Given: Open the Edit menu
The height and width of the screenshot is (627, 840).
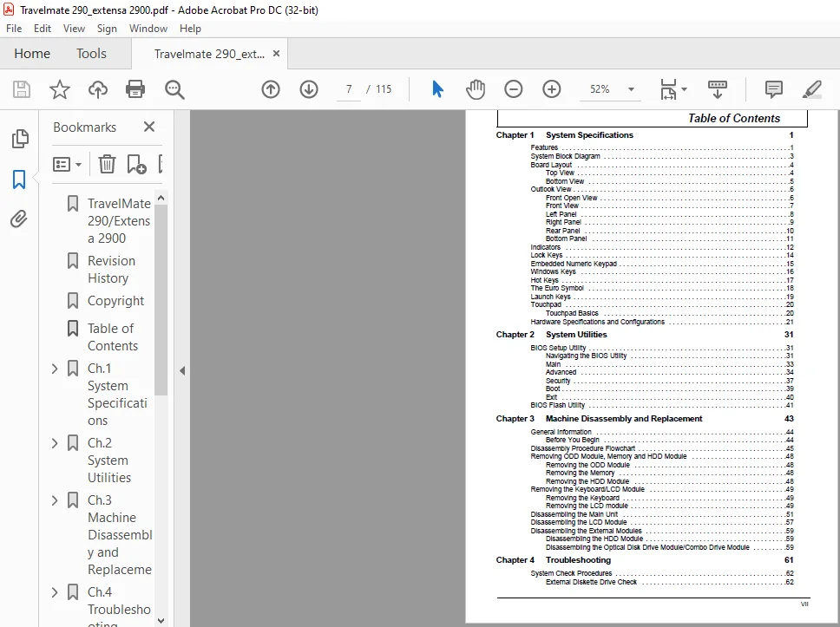Looking at the screenshot, I should [x=43, y=29].
